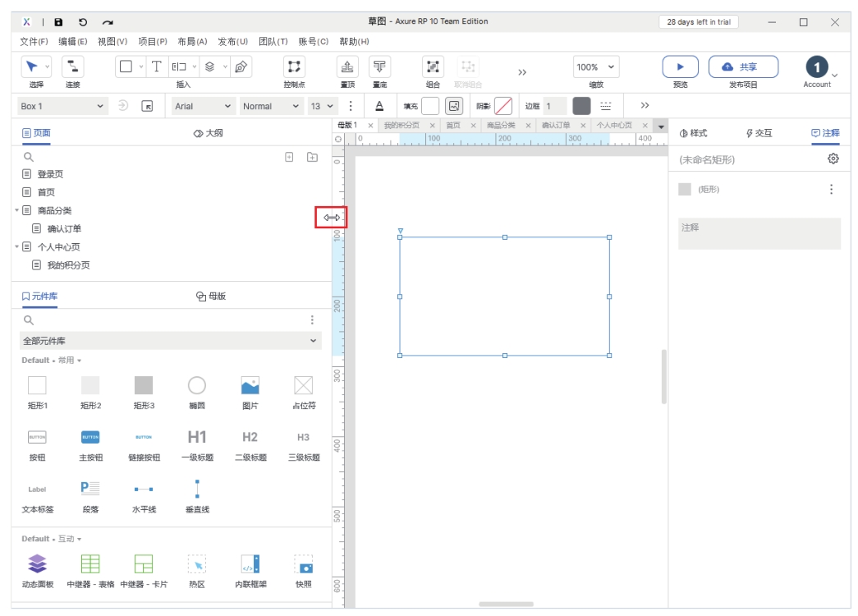Click the Bring to Front (置顶) icon

(347, 67)
